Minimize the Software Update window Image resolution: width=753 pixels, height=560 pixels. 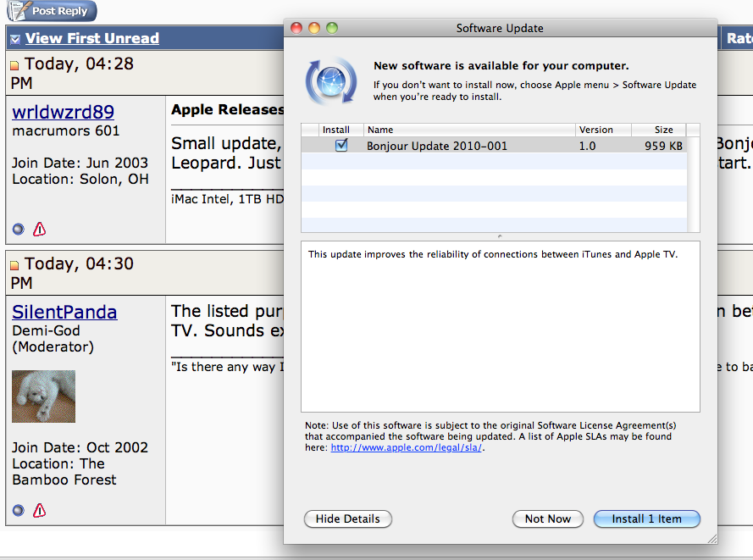pyautogui.click(x=314, y=28)
